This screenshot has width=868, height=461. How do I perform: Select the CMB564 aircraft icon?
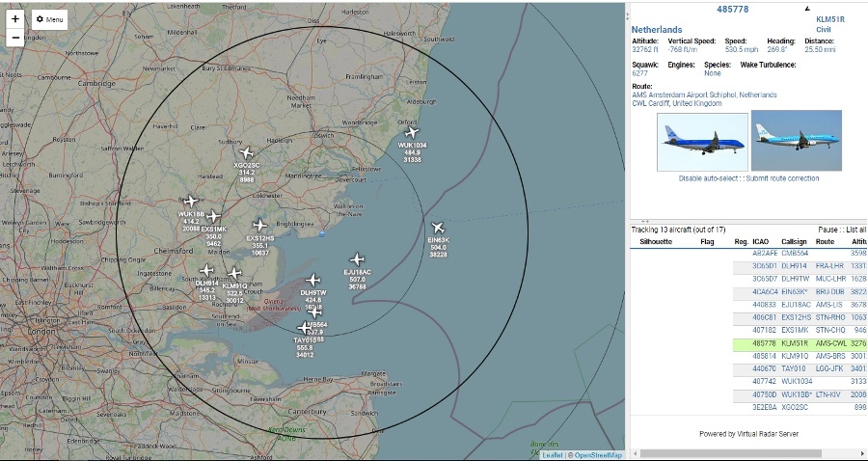[315, 312]
